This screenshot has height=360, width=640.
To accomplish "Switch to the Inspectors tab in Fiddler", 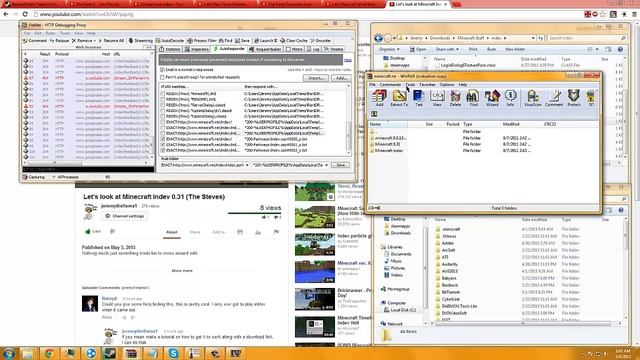I will tap(197, 49).
